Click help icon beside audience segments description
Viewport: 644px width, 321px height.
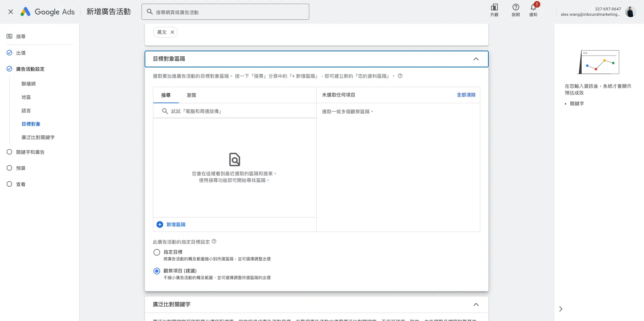(x=400, y=76)
